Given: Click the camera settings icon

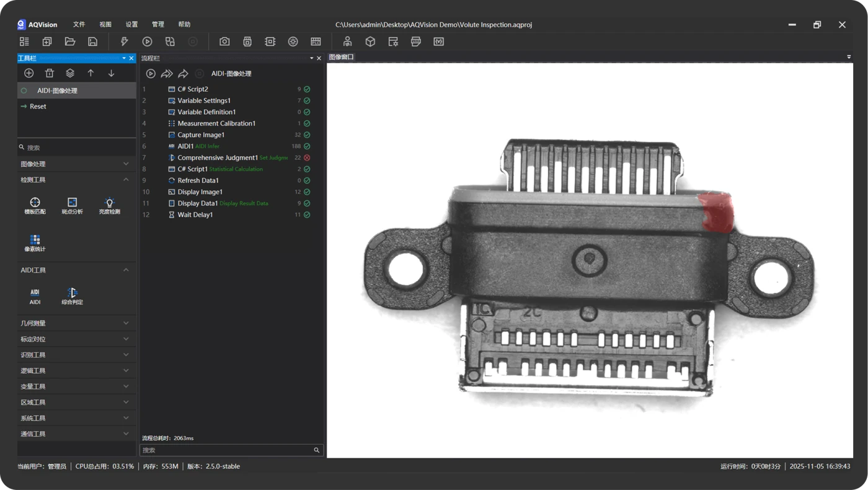Looking at the screenshot, I should coord(224,42).
